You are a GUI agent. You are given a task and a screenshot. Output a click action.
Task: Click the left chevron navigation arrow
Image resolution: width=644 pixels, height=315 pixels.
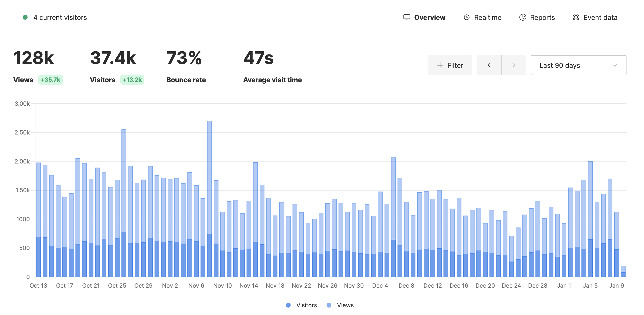489,64
